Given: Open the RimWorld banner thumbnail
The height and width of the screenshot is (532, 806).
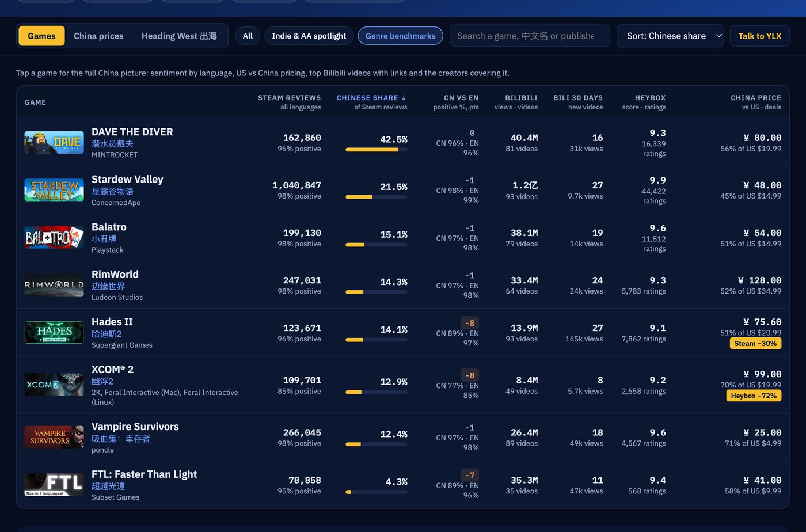Looking at the screenshot, I should 54,285.
